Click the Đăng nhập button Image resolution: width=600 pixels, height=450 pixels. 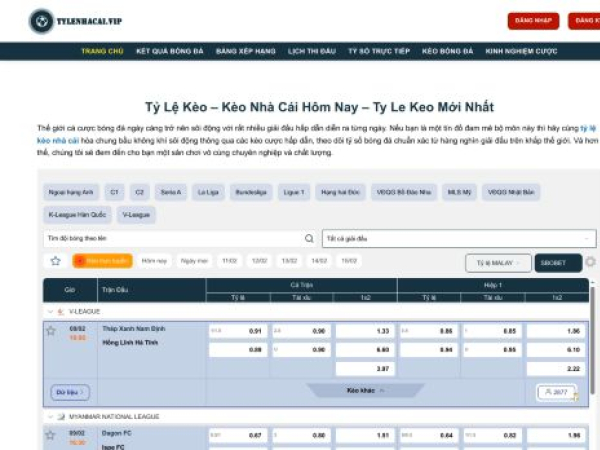(533, 21)
